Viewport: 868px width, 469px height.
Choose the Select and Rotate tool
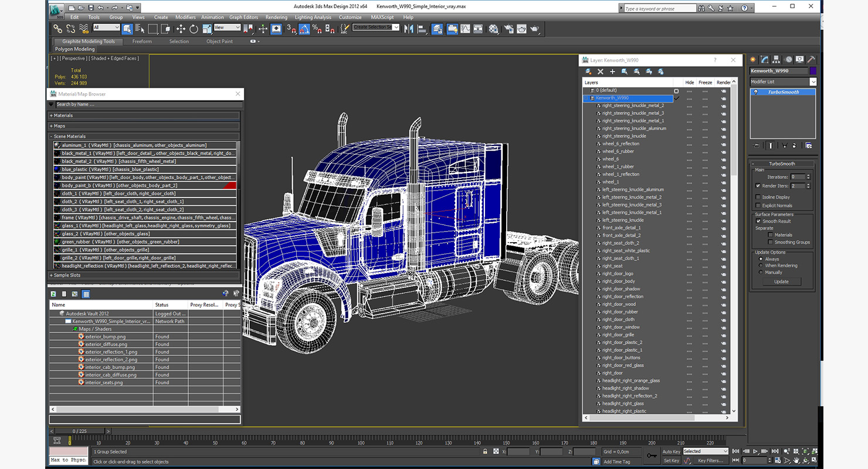(194, 29)
